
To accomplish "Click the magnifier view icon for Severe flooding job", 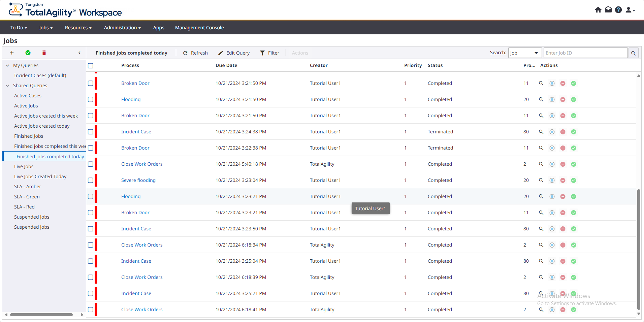I will pyautogui.click(x=541, y=180).
